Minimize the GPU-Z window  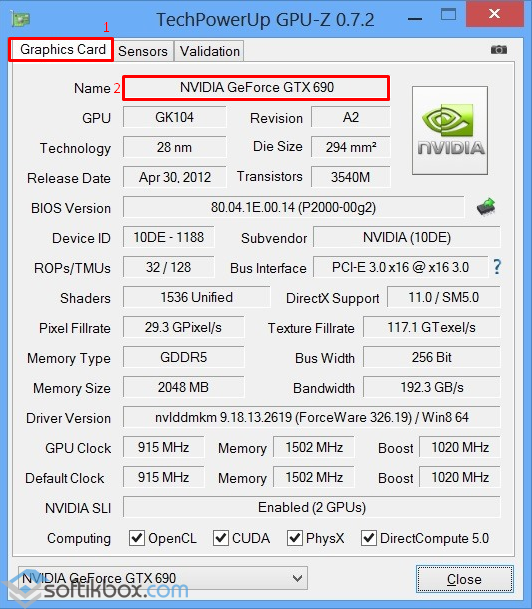(x=415, y=19)
